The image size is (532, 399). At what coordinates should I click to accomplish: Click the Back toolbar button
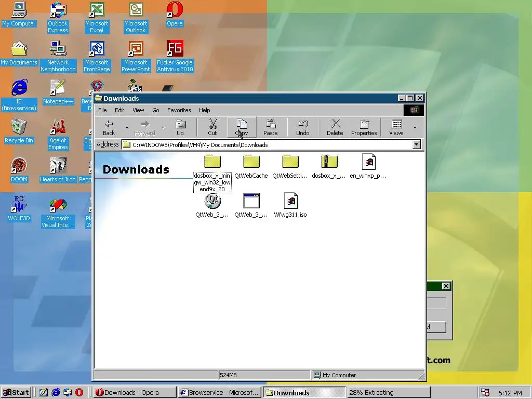(x=109, y=127)
